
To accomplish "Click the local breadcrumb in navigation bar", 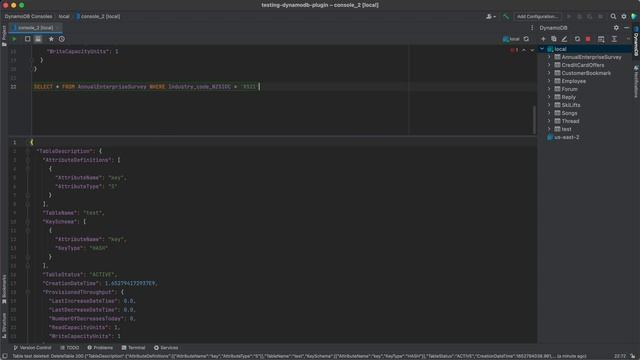I will [x=64, y=16].
